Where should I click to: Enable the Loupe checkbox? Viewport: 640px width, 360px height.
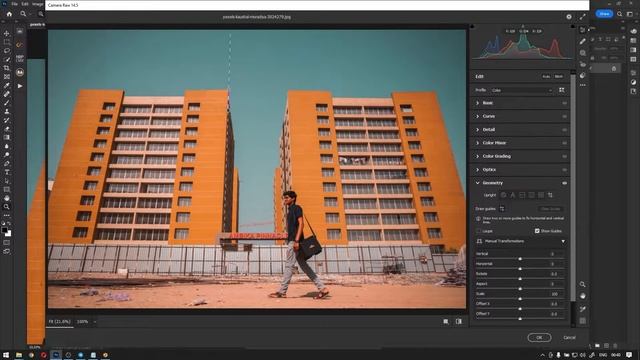click(x=478, y=231)
